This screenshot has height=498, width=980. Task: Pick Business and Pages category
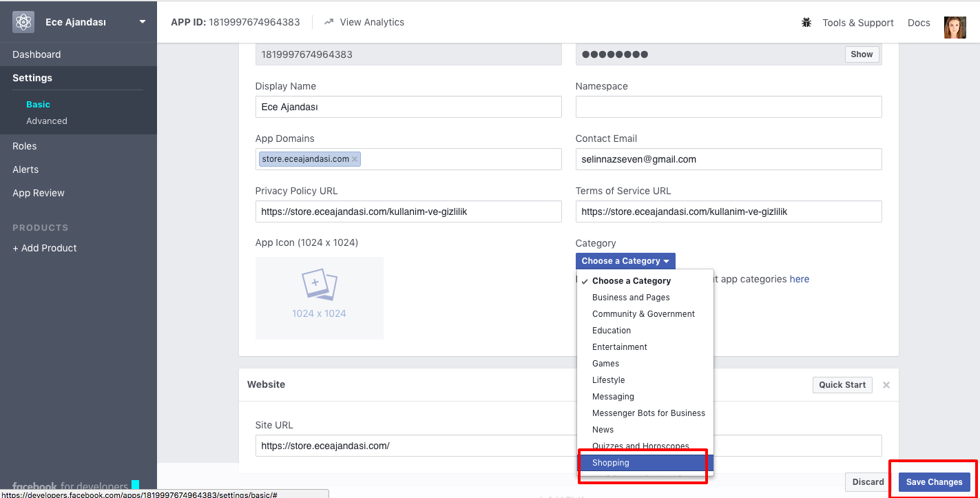pos(631,298)
